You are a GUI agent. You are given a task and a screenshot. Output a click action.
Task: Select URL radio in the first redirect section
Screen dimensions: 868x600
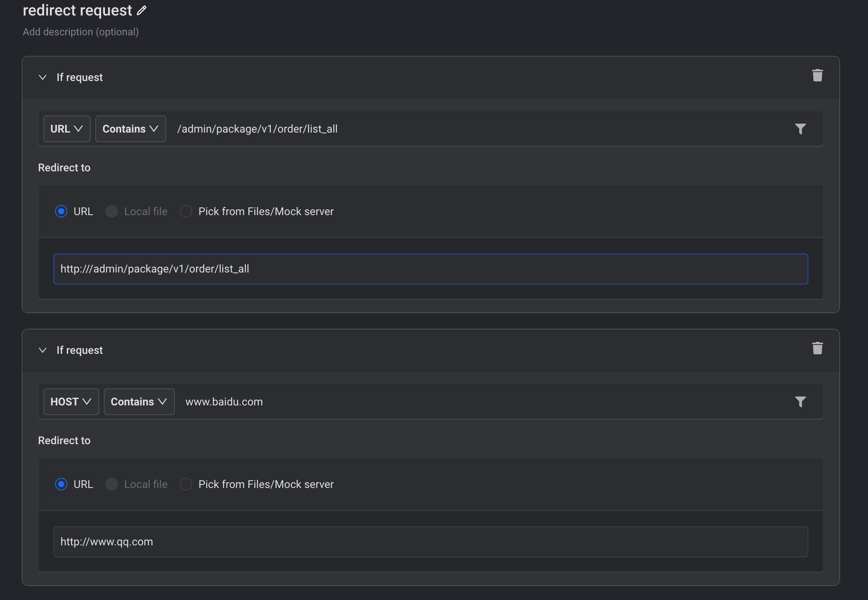(x=61, y=211)
